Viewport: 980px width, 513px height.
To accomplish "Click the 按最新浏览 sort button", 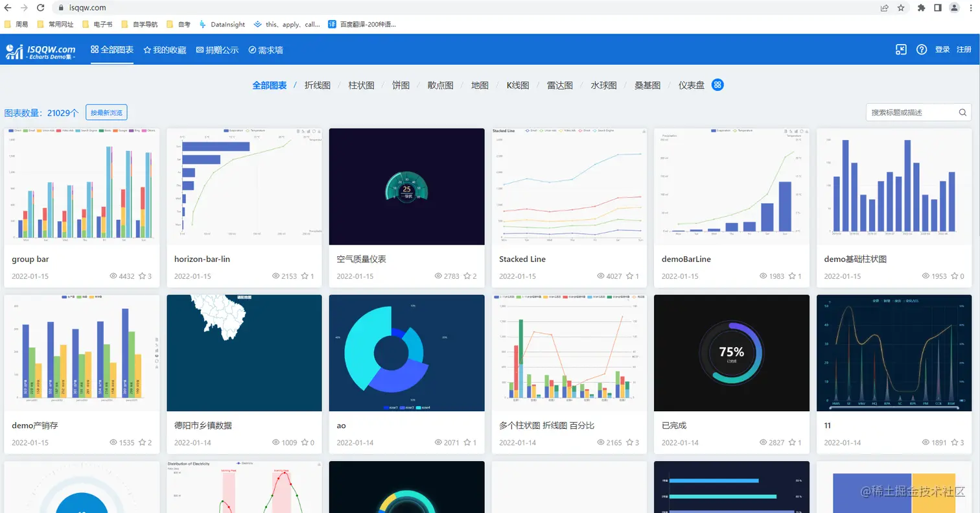I will [x=106, y=112].
